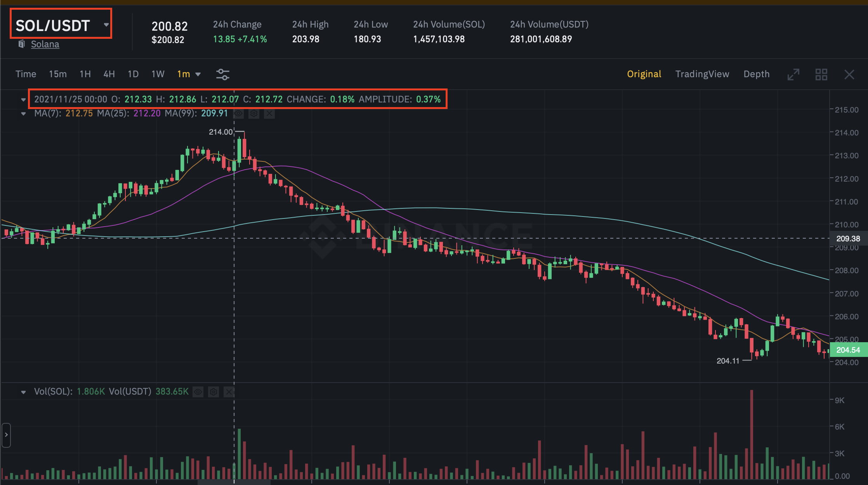Open the multi-chart grid layout
868x485 pixels.
[821, 74]
